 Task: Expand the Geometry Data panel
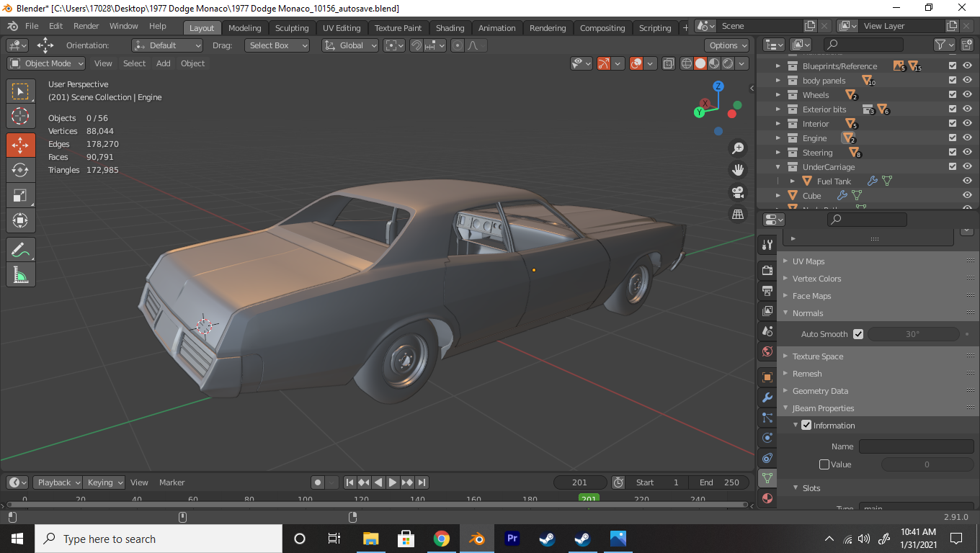click(820, 391)
